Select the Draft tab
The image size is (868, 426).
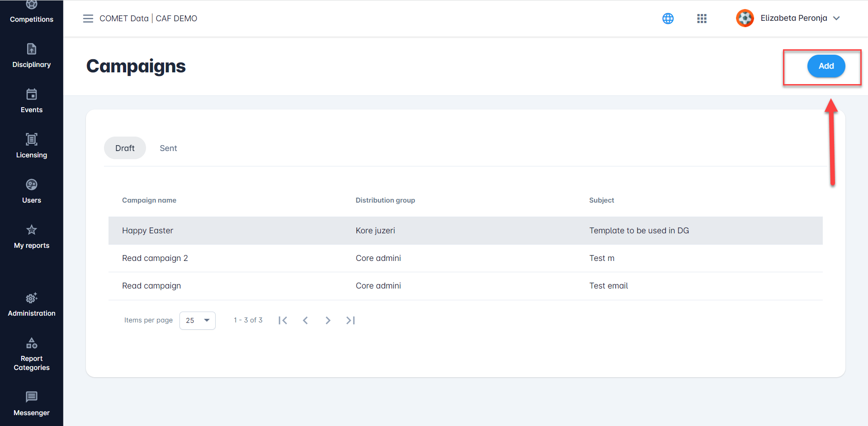click(x=125, y=148)
